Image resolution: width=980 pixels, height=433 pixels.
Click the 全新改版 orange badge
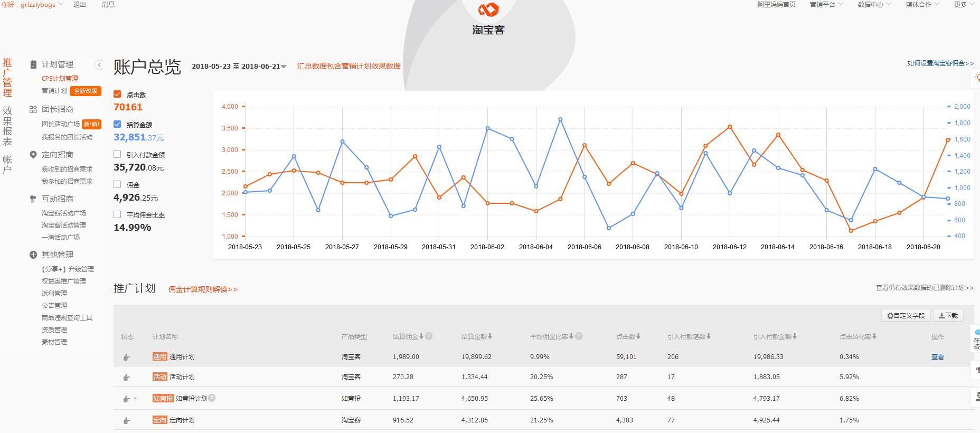point(85,91)
